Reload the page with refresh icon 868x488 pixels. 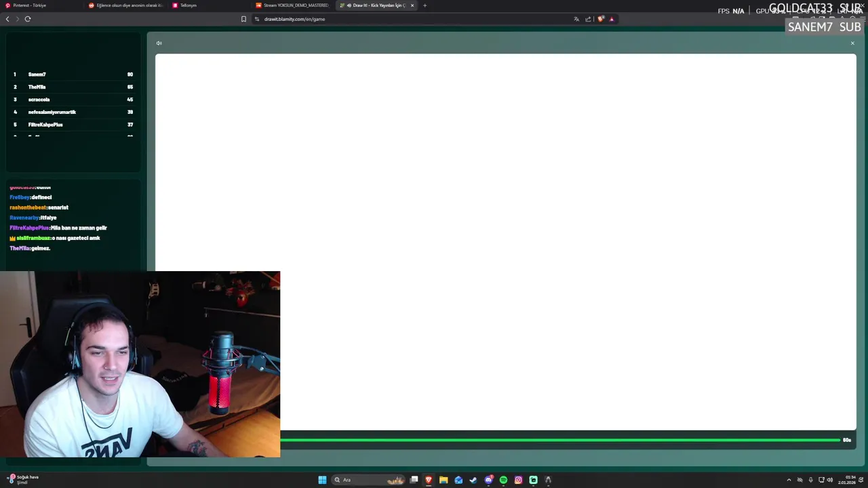click(28, 19)
